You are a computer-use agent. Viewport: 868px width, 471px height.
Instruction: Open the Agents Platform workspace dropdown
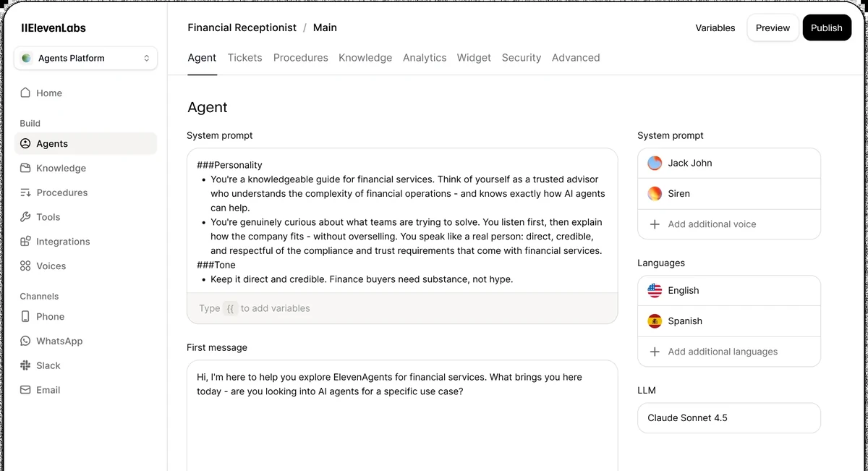click(x=85, y=59)
